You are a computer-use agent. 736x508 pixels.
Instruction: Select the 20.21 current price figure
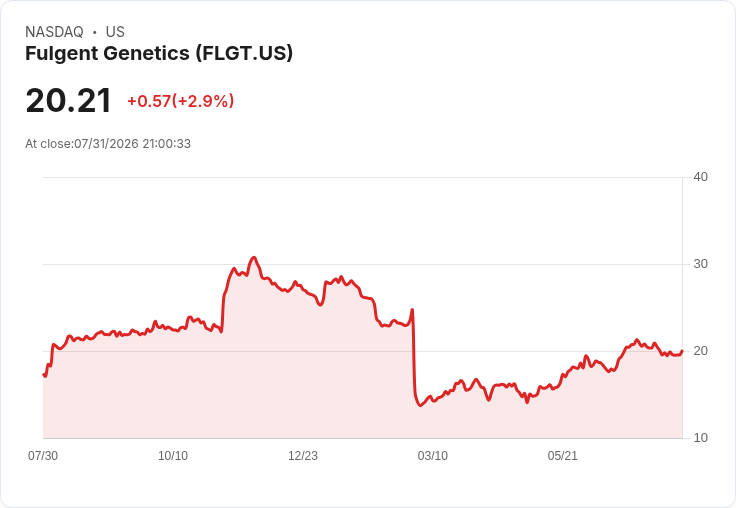pos(68,101)
